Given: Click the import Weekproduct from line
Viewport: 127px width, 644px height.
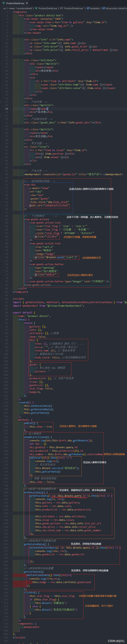Looking at the screenshot, I should (49, 306).
